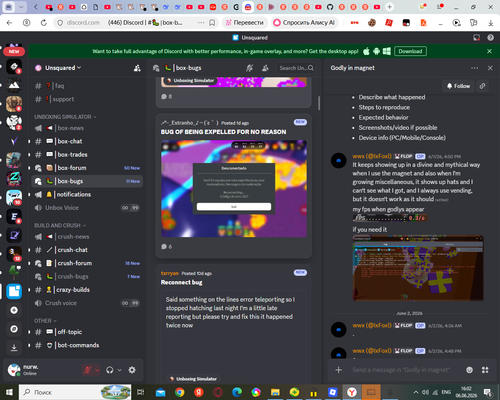500x400 pixels.
Task: Open the crush-news channel
Action: point(87,237)
